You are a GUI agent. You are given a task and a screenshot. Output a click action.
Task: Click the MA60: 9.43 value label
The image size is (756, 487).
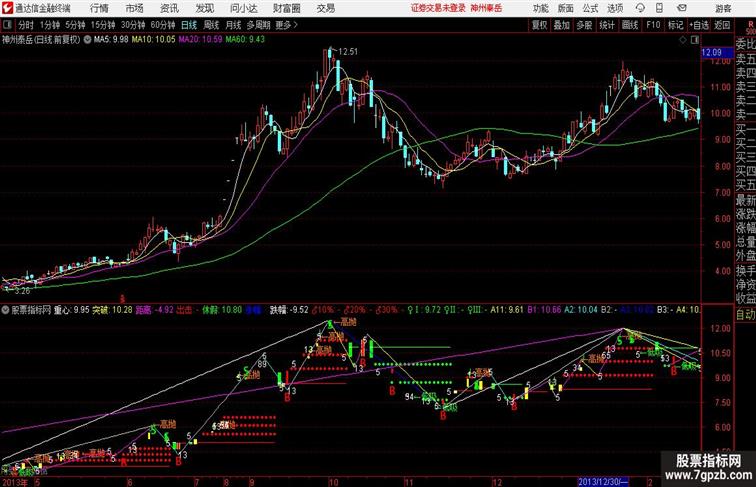(x=245, y=40)
